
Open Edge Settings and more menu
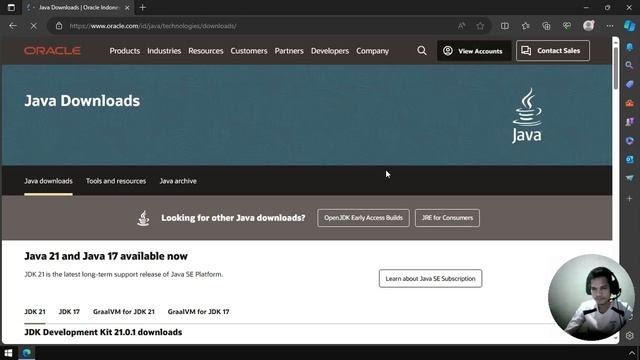[x=610, y=26]
